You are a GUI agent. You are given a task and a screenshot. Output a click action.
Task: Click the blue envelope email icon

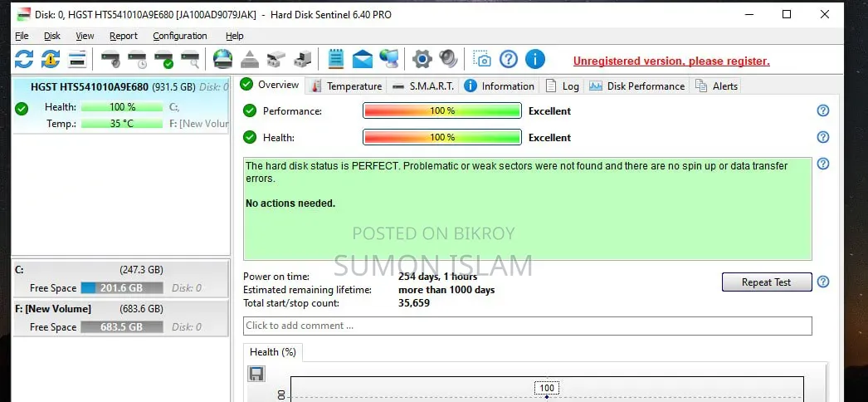click(x=363, y=59)
